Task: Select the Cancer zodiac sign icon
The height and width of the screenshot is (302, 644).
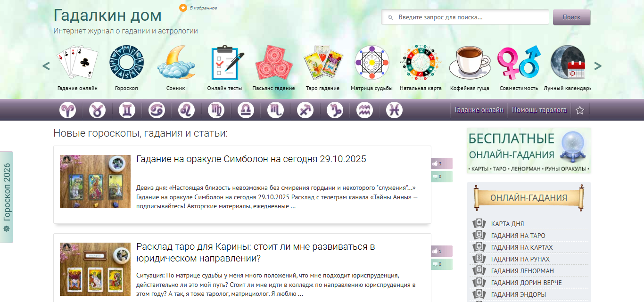Action: pos(157,110)
